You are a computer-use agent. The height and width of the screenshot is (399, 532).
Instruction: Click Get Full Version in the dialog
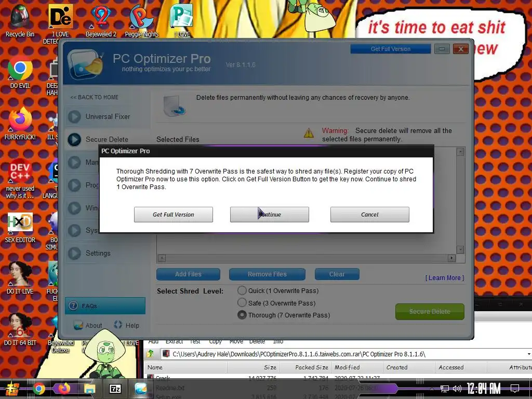(174, 215)
